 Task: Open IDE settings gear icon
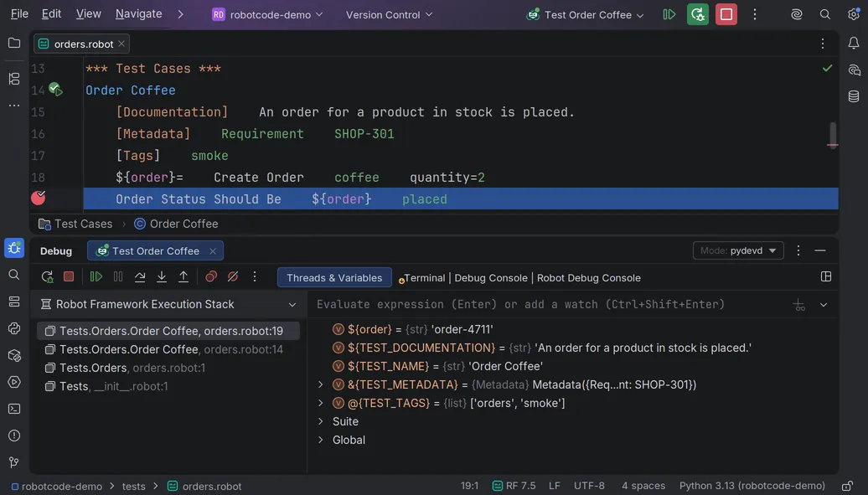(854, 14)
